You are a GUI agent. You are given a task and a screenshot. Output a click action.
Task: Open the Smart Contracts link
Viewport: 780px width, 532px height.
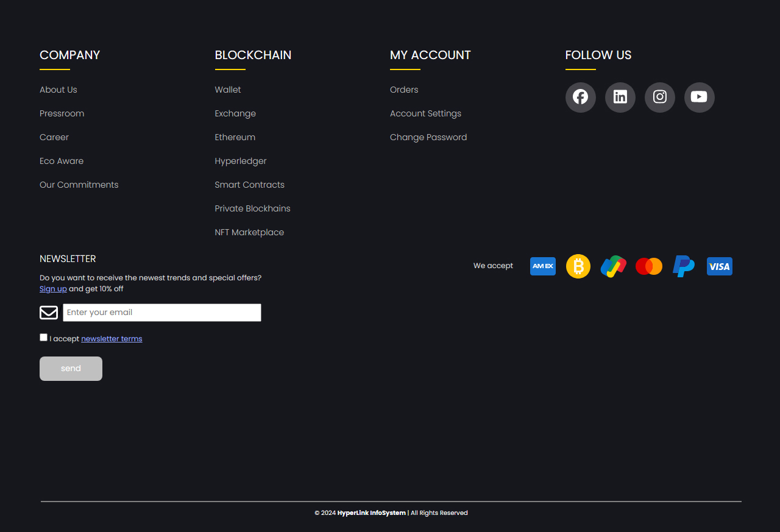tap(249, 185)
